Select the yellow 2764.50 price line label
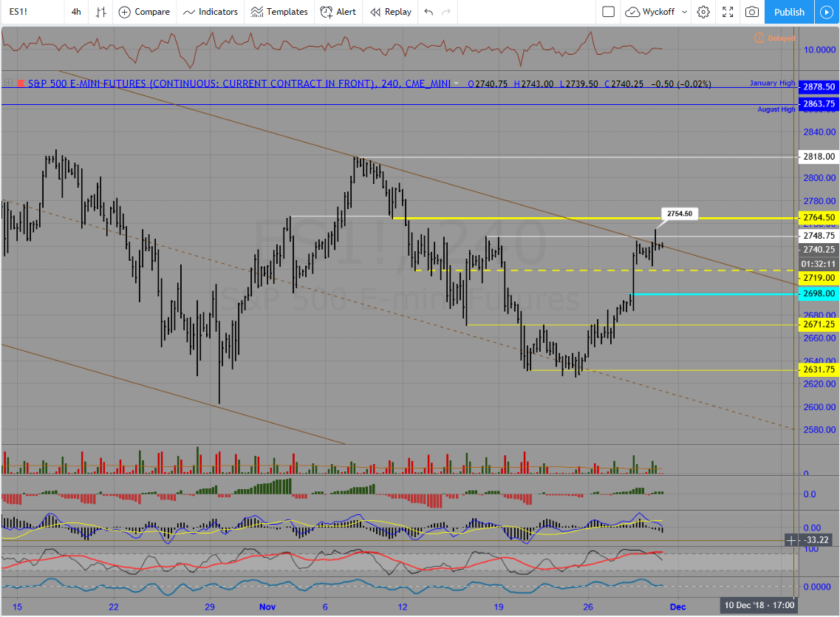 point(819,218)
